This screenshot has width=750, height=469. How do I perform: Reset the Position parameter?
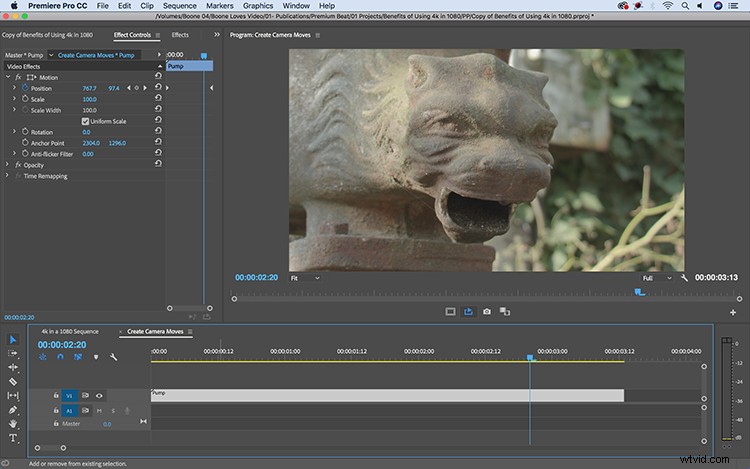158,87
